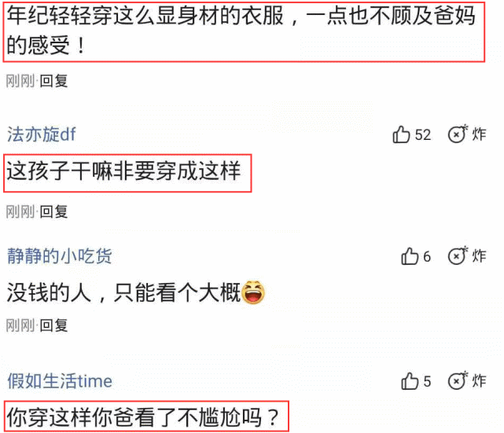This screenshot has width=504, height=433.
Task: Reply to the 年纪轻轻 comment via 回复
Action: click(53, 81)
